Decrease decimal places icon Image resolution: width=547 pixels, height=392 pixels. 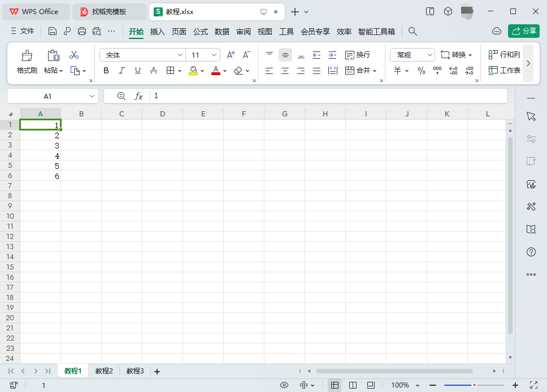click(x=469, y=71)
